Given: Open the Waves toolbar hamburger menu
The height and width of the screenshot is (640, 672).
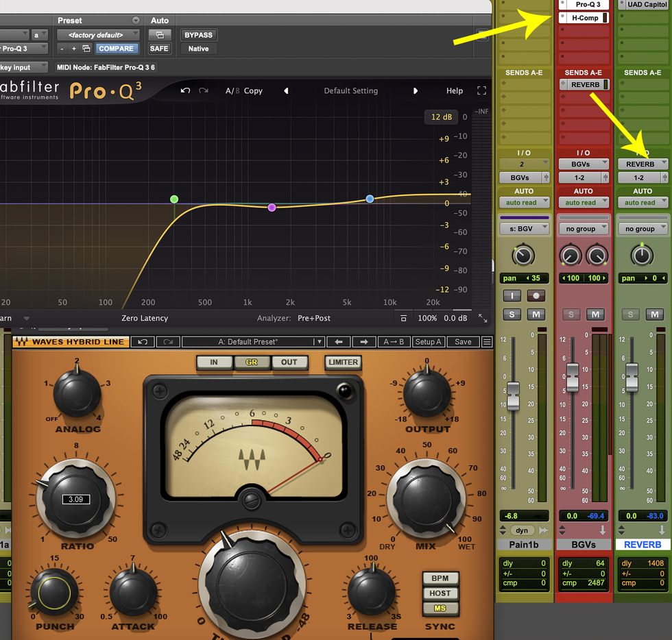Looking at the screenshot, I should point(487,342).
